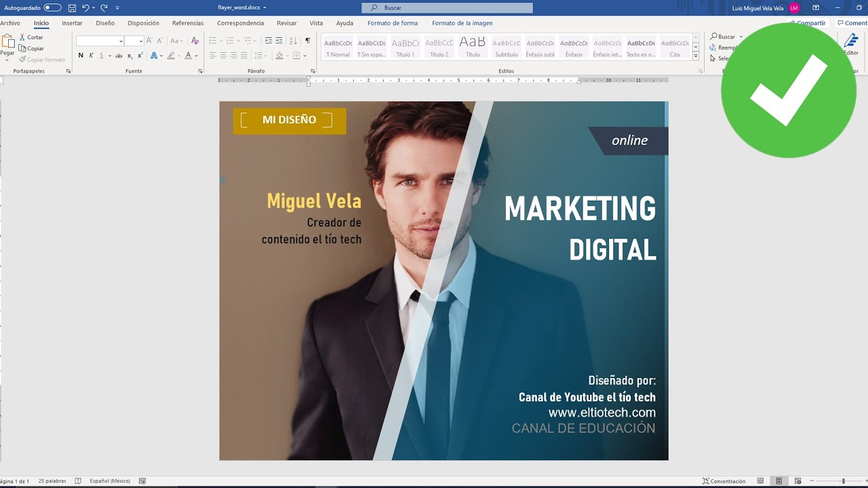This screenshot has height=488, width=868.
Task: Click the bullets list icon
Action: pyautogui.click(x=212, y=41)
